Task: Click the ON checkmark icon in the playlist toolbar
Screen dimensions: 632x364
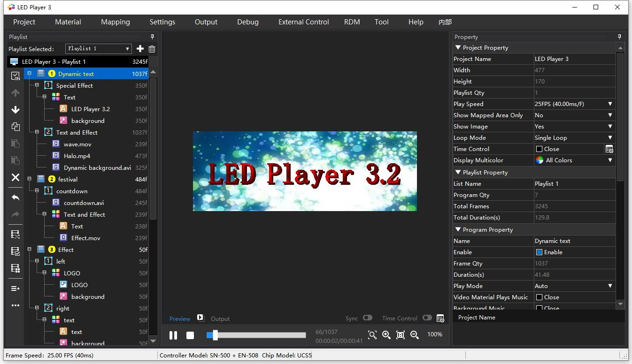Action: [x=15, y=76]
